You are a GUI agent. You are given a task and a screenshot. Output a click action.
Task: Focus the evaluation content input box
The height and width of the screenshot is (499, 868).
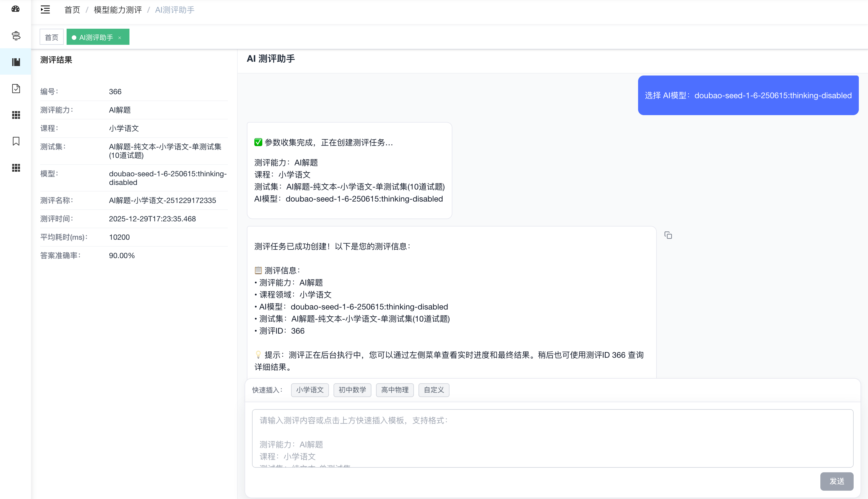pyautogui.click(x=552, y=438)
